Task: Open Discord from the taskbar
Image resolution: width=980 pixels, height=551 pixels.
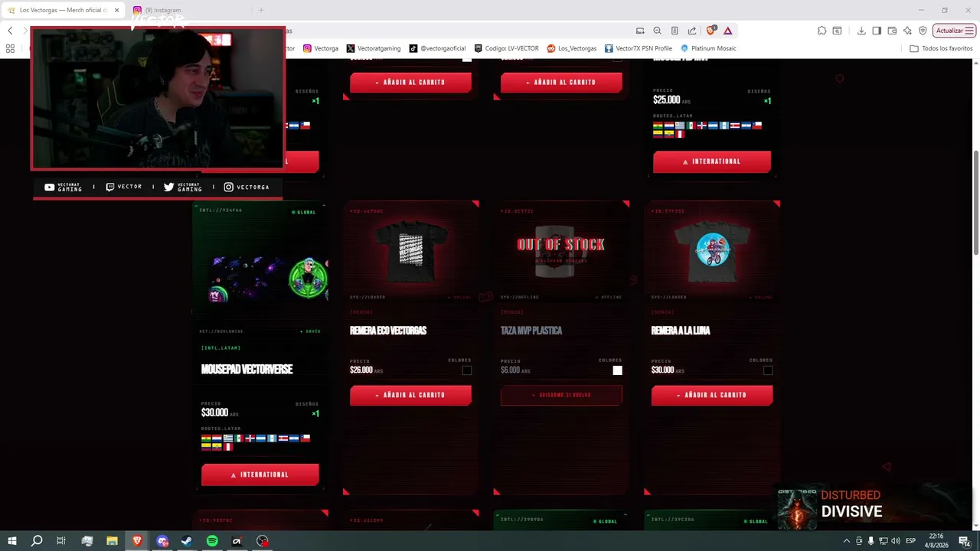Action: tap(162, 541)
